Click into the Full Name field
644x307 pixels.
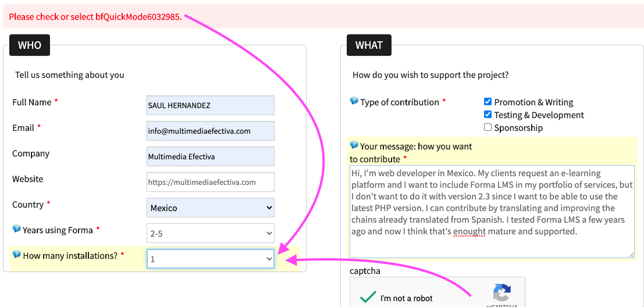pyautogui.click(x=210, y=105)
